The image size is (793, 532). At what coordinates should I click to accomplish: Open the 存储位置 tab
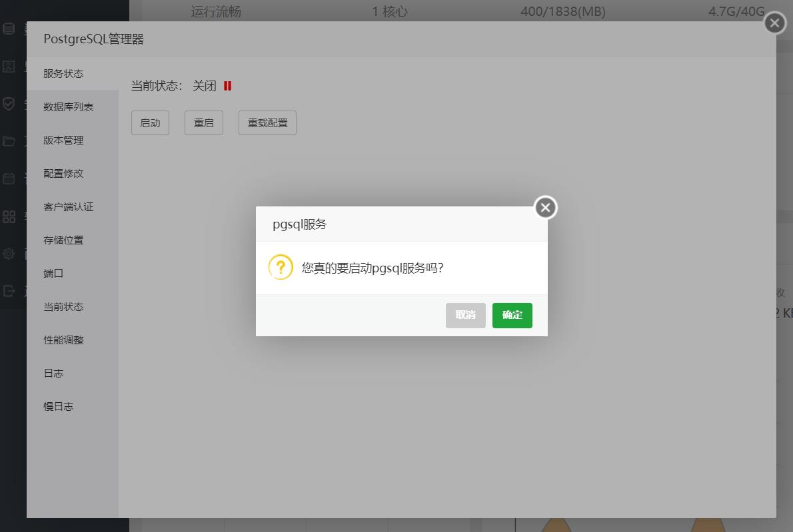tap(73, 240)
